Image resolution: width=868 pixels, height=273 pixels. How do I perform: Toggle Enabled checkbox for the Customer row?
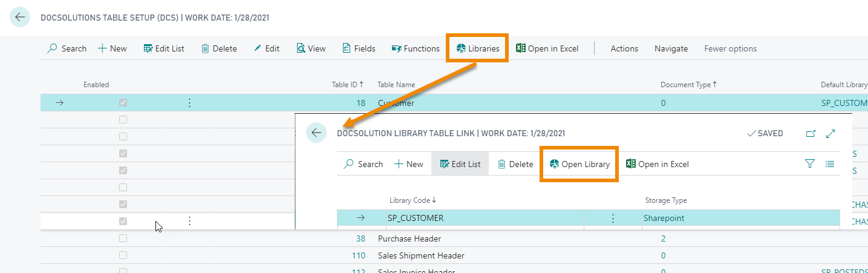123,103
